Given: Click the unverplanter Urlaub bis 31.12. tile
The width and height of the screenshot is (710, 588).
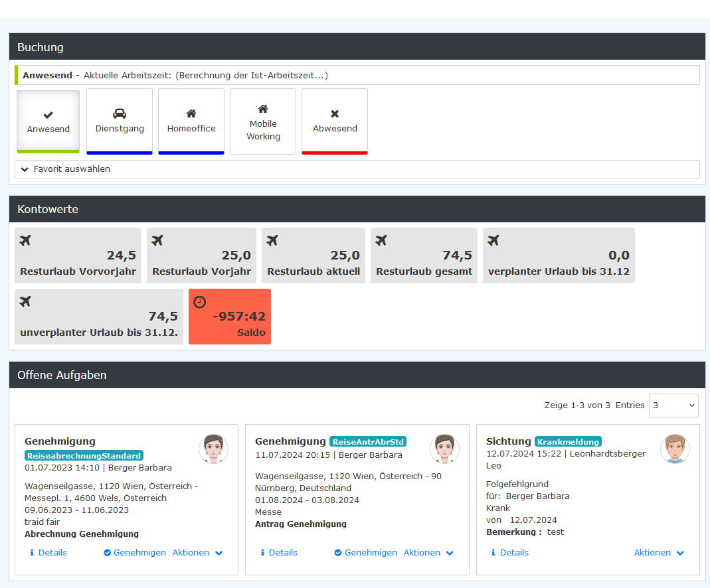Looking at the screenshot, I should click(99, 317).
